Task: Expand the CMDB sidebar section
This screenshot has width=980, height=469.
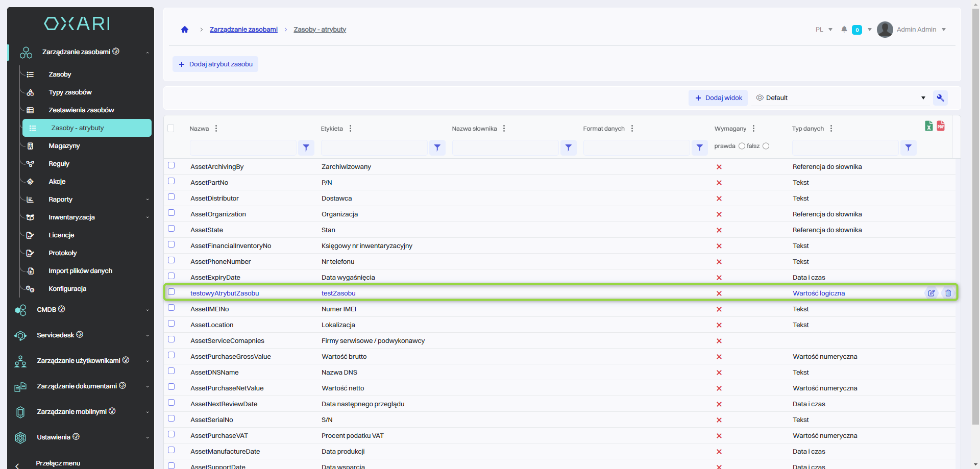Action: 82,310
